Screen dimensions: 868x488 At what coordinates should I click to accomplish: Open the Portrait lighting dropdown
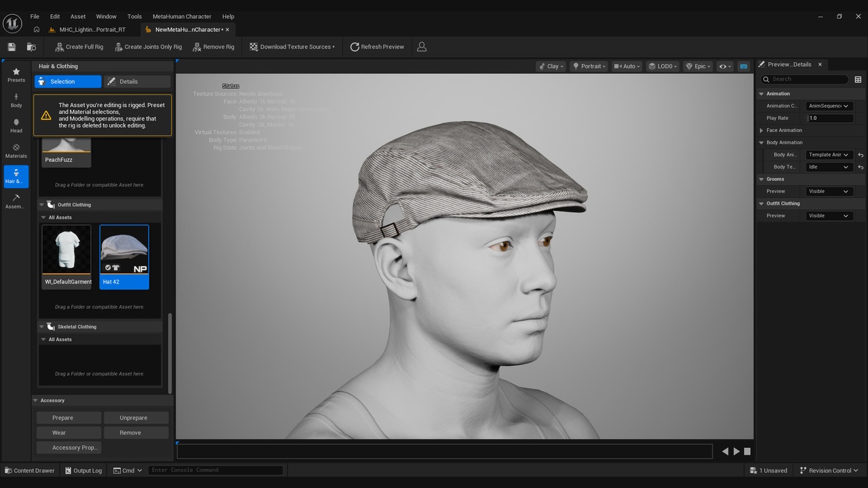[x=589, y=66]
